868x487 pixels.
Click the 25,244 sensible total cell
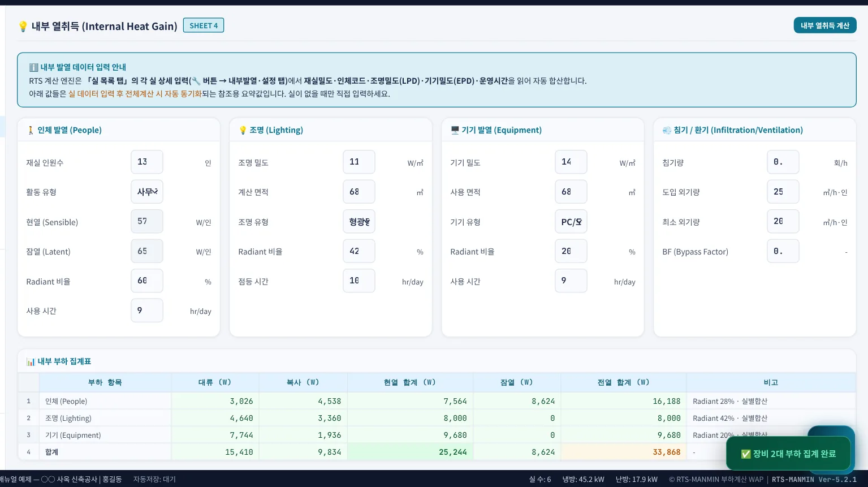(x=410, y=452)
